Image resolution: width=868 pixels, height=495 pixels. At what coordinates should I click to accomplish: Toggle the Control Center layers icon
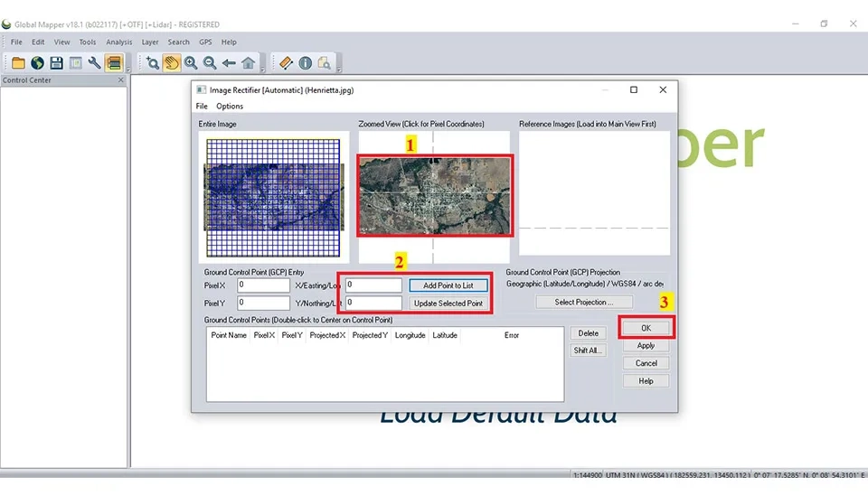click(113, 63)
